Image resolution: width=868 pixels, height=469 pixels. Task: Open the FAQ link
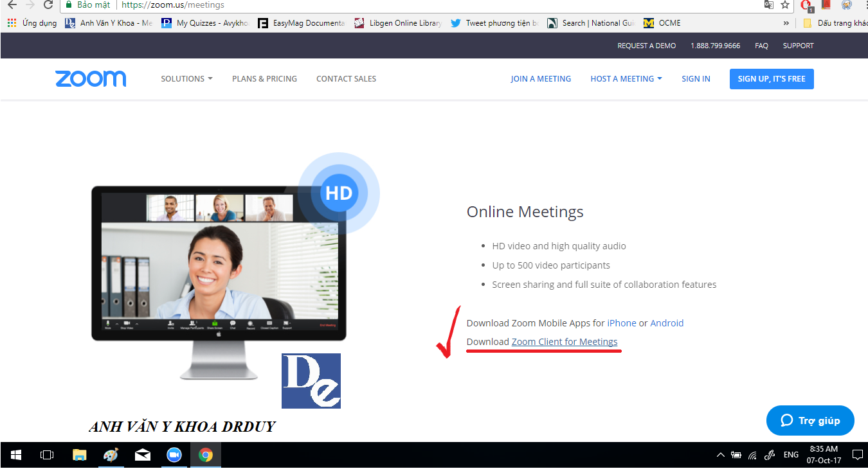[761, 46]
